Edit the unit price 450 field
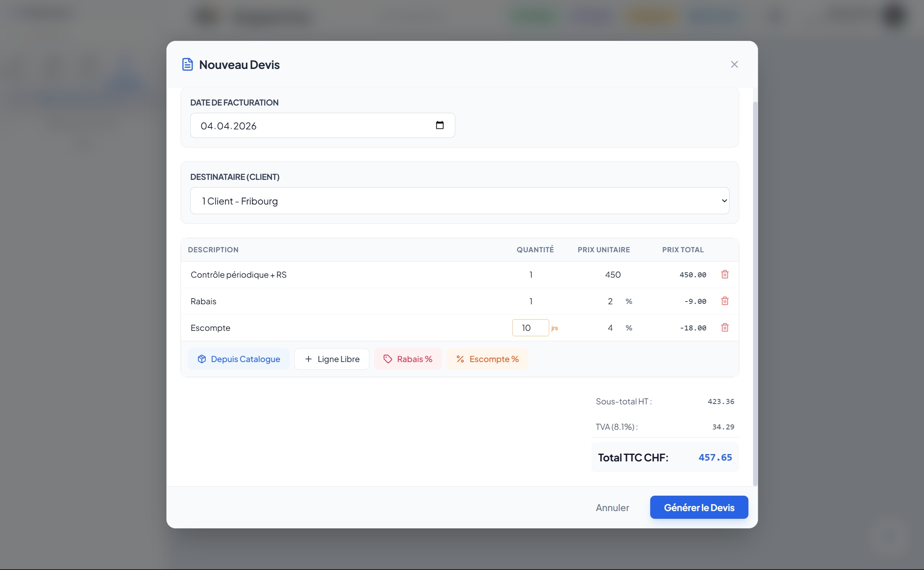Screen dimensions: 924x570 612,275
